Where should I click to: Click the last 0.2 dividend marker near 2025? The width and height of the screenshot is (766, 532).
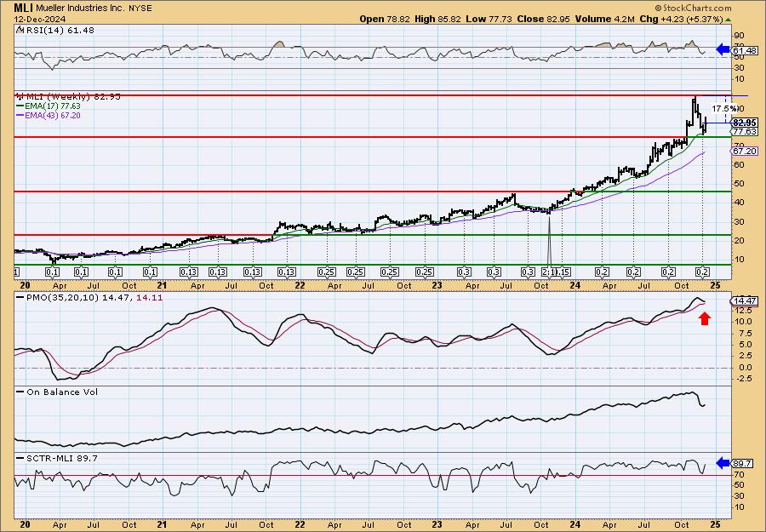(702, 272)
